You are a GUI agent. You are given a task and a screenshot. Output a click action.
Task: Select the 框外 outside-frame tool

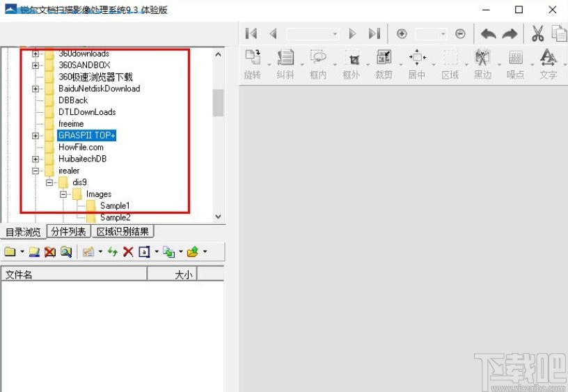pos(352,65)
